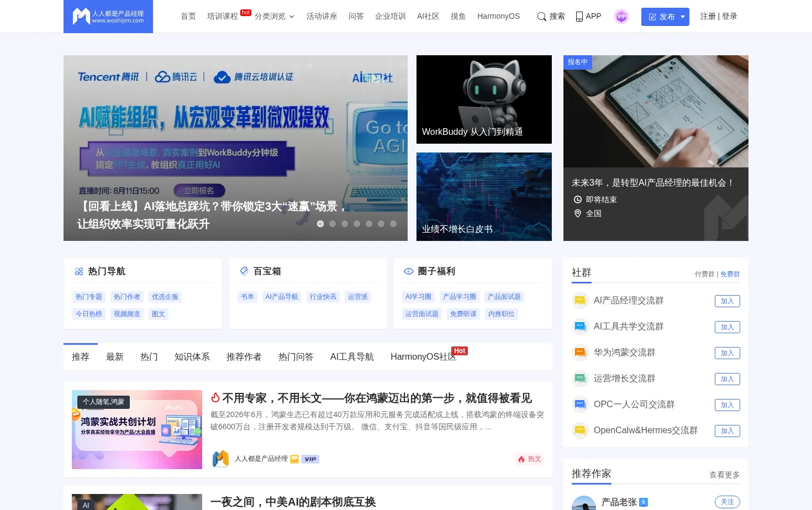812x510 pixels.
Task: Open the AI社区 menu item
Action: pyautogui.click(x=428, y=17)
